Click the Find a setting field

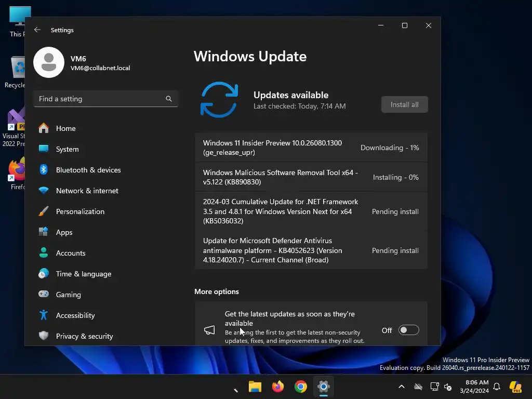(x=106, y=99)
